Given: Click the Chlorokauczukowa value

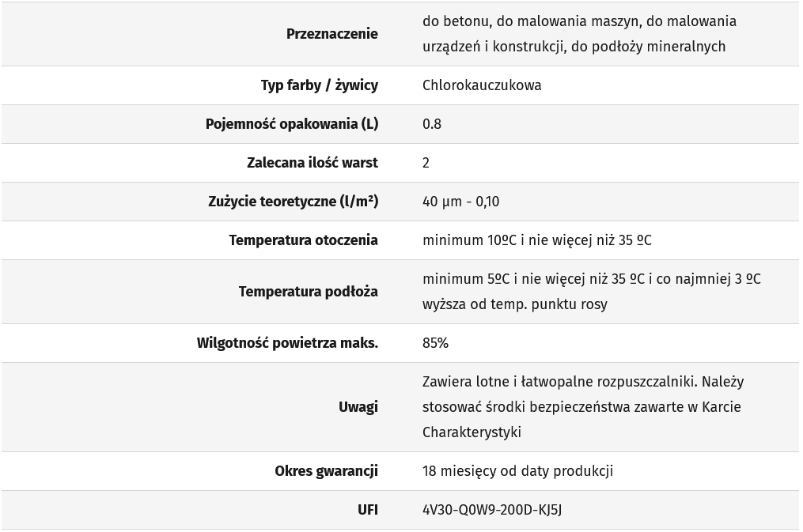Looking at the screenshot, I should pyautogui.click(x=482, y=85).
